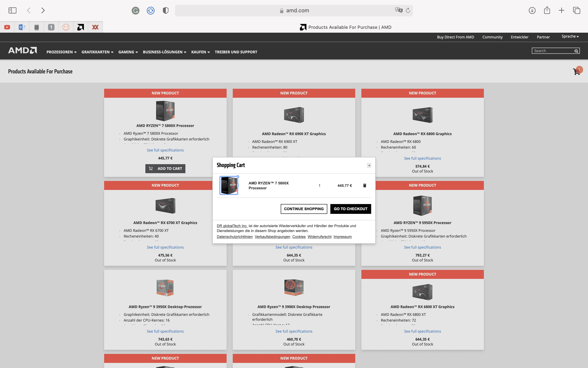Viewport: 588px width, 368px height.
Task: Open Buy Direct From AMD link
Action: pos(455,37)
